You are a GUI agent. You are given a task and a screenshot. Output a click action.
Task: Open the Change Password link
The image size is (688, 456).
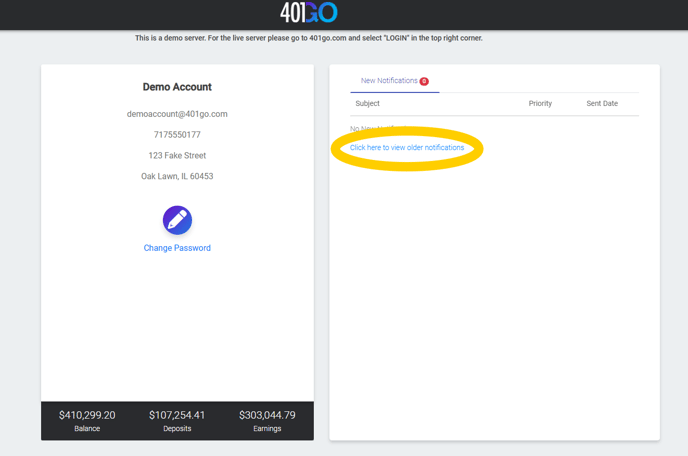(177, 248)
